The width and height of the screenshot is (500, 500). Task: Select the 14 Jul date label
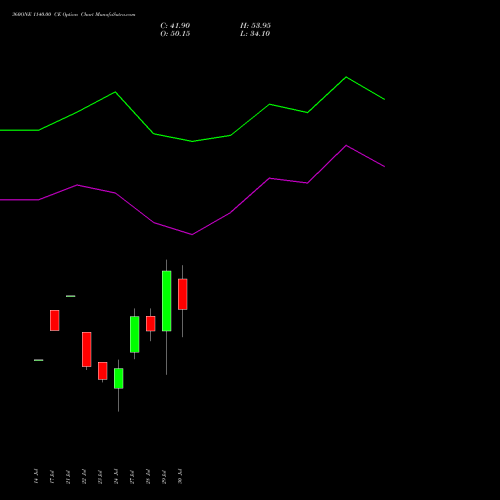36,476
